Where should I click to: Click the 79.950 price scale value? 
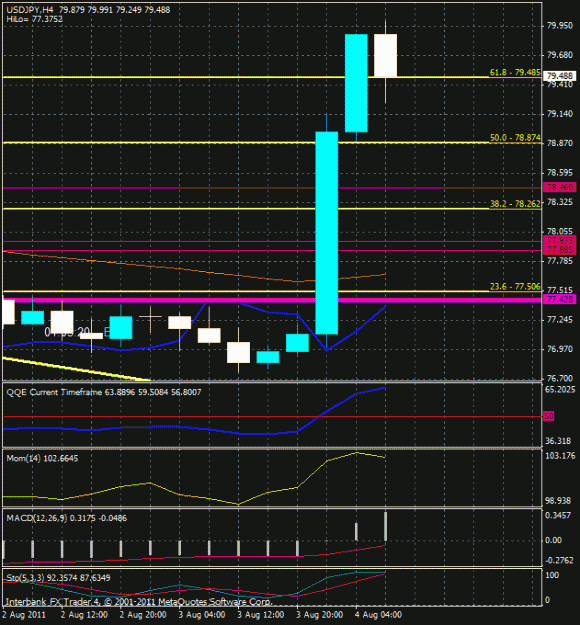(x=560, y=26)
